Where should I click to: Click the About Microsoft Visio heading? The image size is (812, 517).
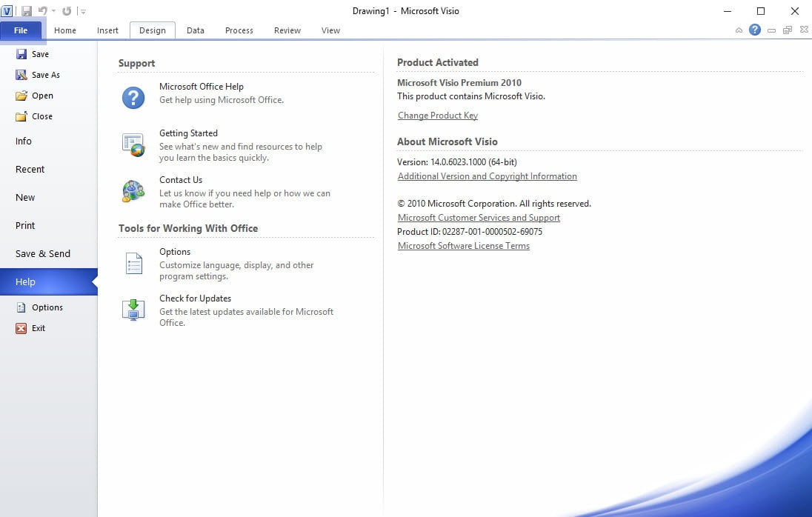coord(447,141)
